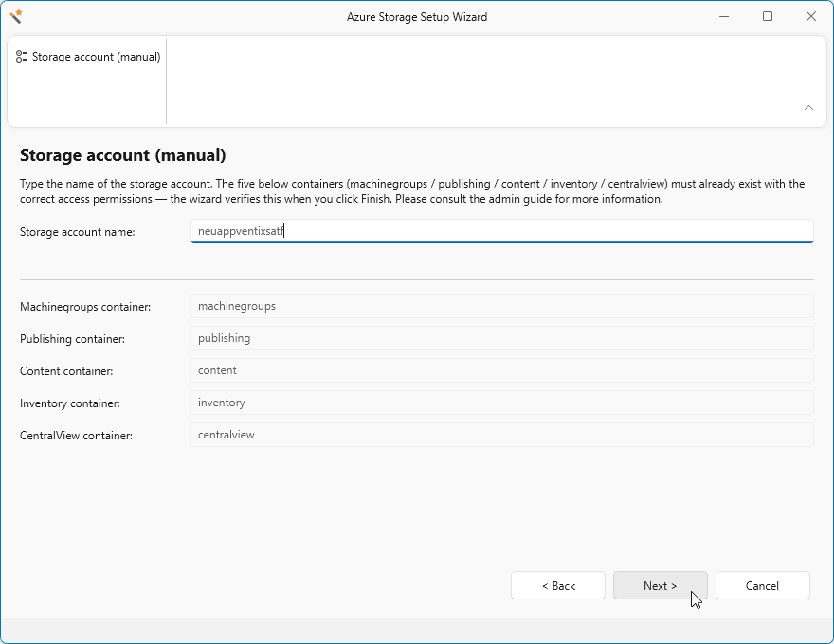Click the Machinegroups container field
The height and width of the screenshot is (644, 834).
click(x=502, y=306)
